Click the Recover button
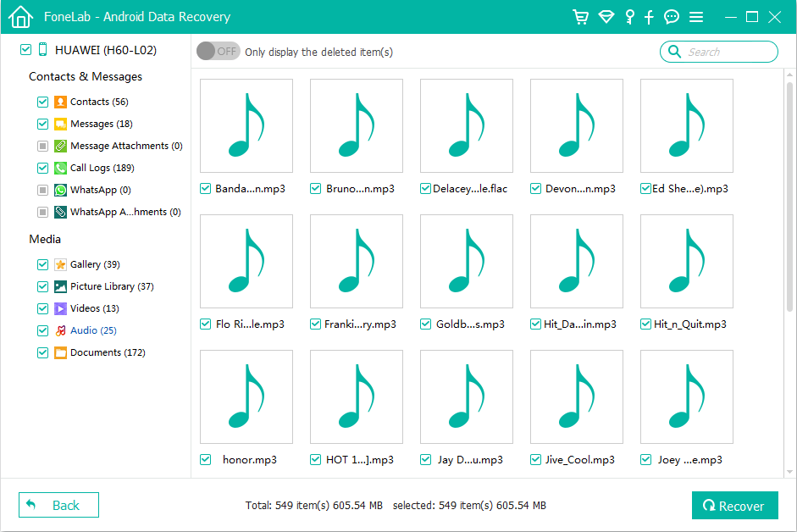 (733, 506)
